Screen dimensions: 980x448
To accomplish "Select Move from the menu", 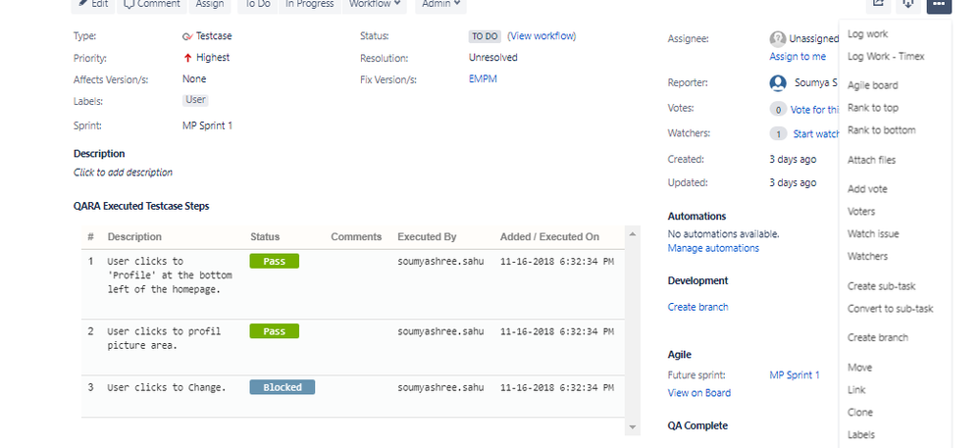I will 859,368.
